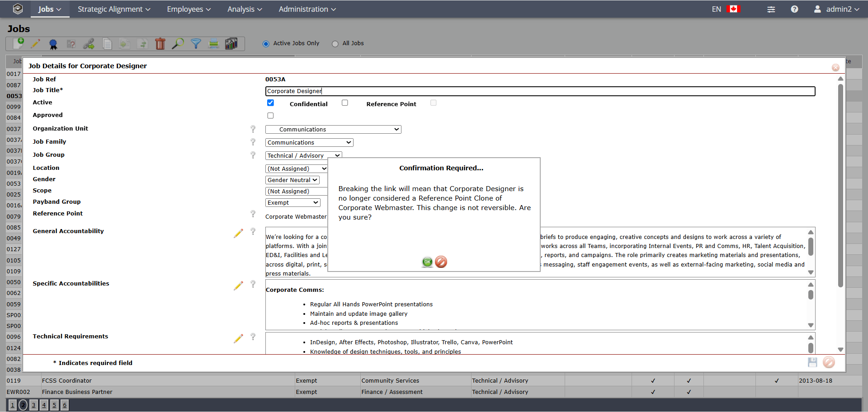Viewport: 868px width, 412px height.
Task: Open the Gender dropdown
Action: click(x=292, y=180)
